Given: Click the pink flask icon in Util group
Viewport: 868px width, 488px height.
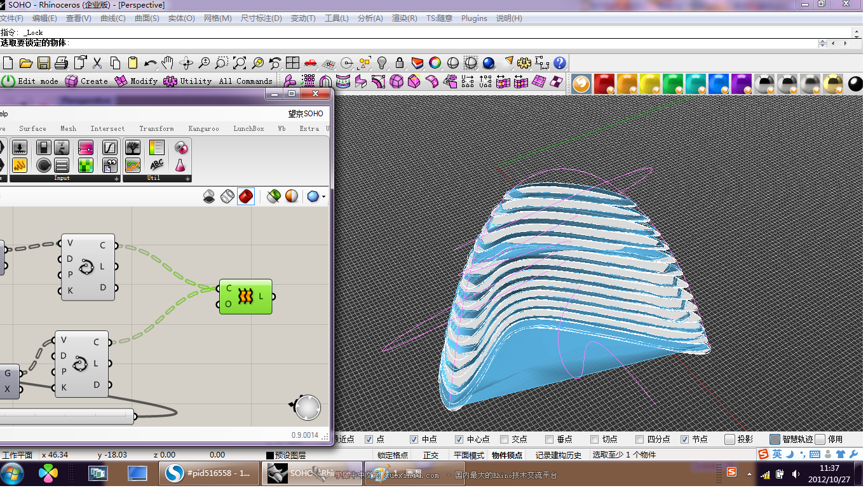Looking at the screenshot, I should coord(180,165).
